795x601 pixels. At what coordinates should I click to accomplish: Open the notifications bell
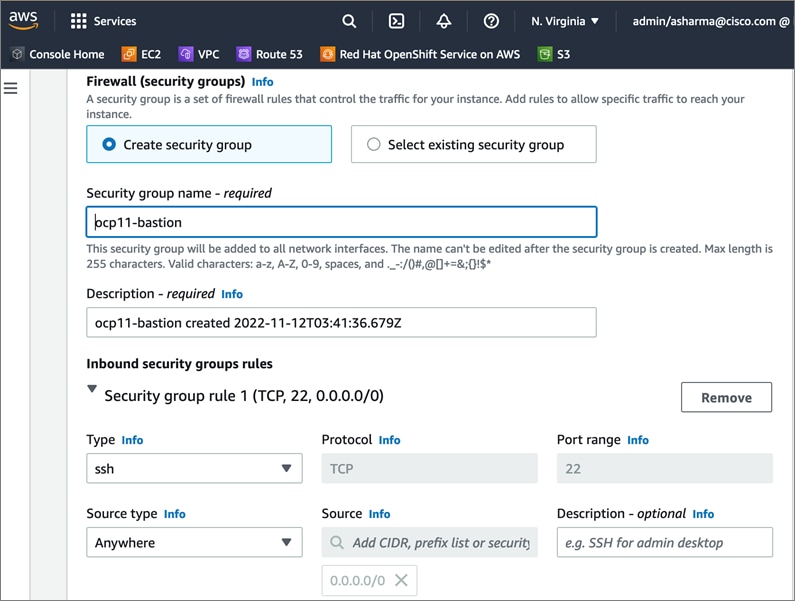[444, 21]
